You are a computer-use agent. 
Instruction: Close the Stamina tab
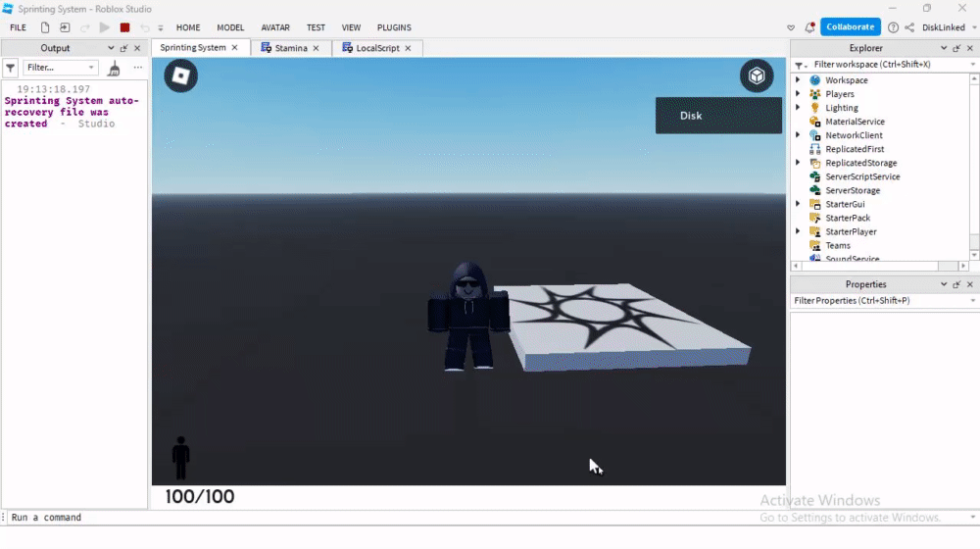(317, 48)
